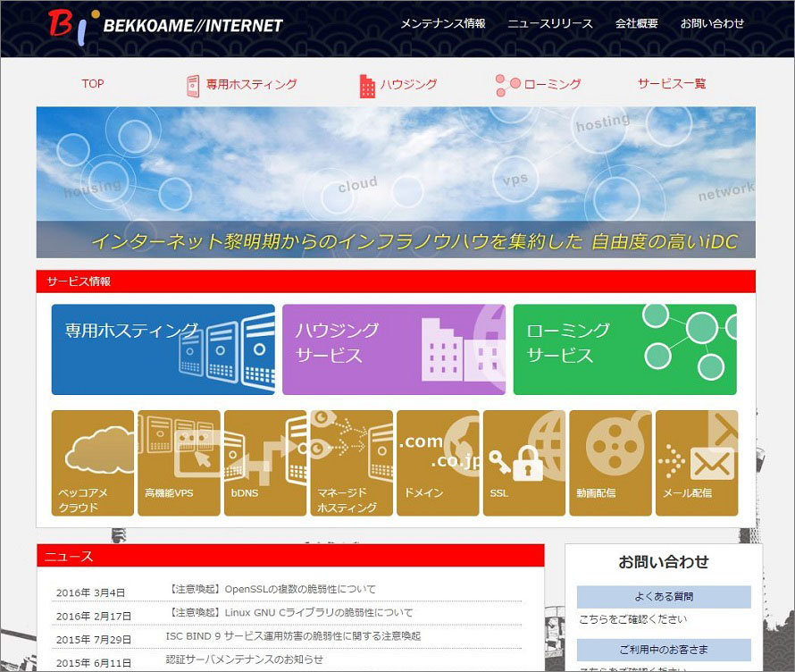
Task: Click the 2016年 2月17日 news date
Action: [x=93, y=617]
